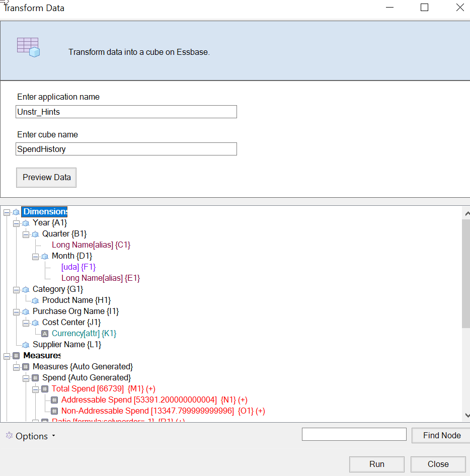Click the attribute icon next to Currency[attr]
470x476 pixels.
[44, 333]
